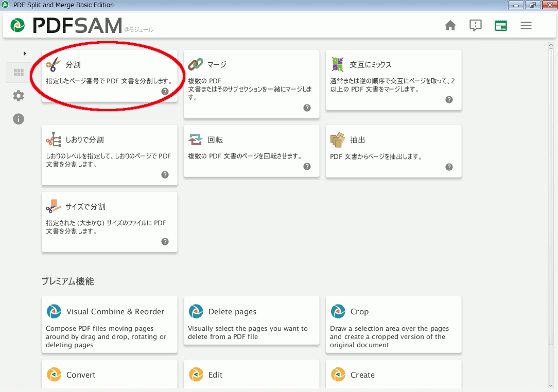Open the 抽出 module title
This screenshot has width=558, height=392.
(358, 140)
